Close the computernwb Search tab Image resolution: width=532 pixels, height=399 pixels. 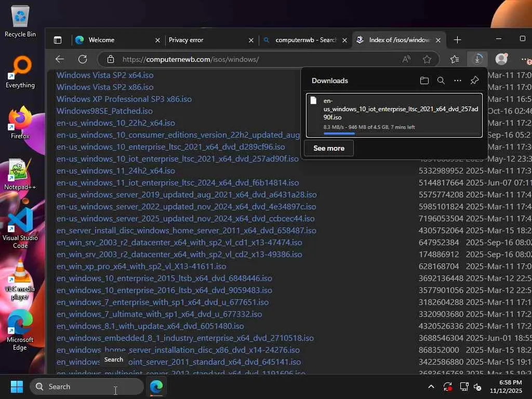pos(345,41)
